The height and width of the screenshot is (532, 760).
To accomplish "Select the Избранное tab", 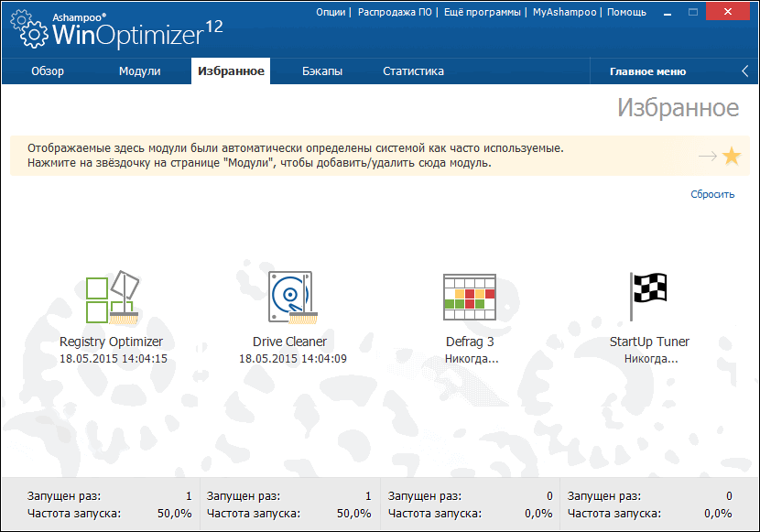I will click(231, 71).
